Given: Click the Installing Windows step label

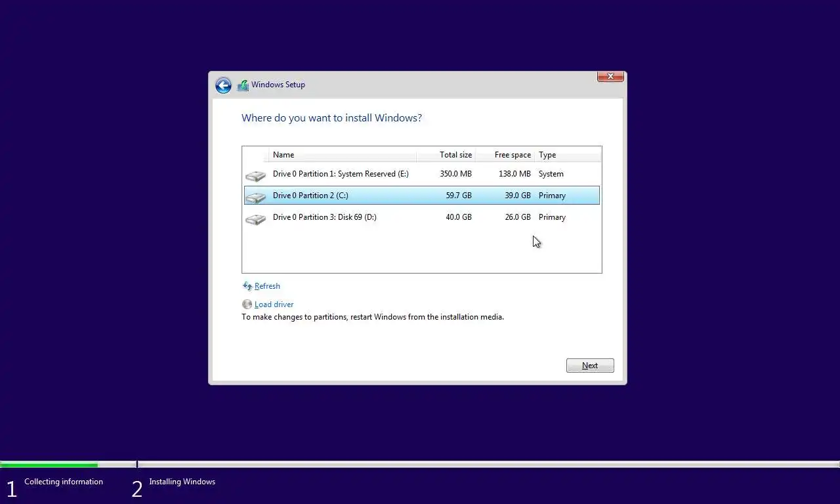Looking at the screenshot, I should coord(182,482).
